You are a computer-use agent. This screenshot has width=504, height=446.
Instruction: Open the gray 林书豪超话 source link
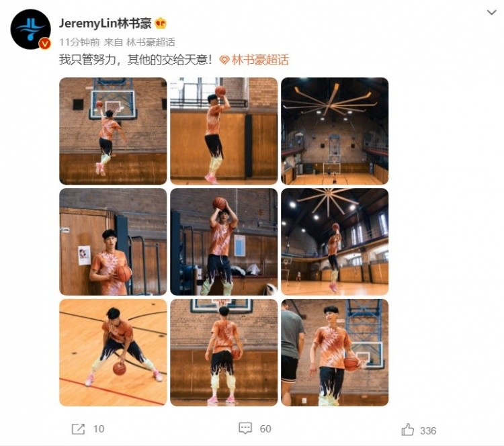pos(151,42)
